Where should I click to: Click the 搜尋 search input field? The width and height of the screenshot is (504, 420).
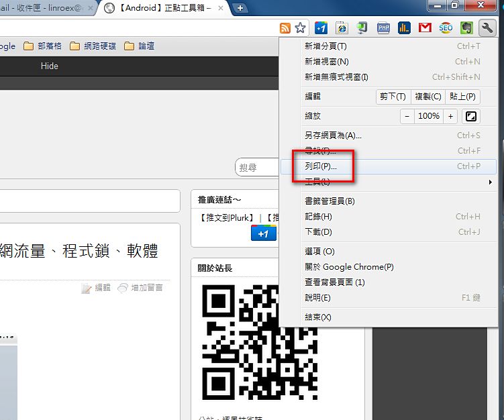pos(257,167)
